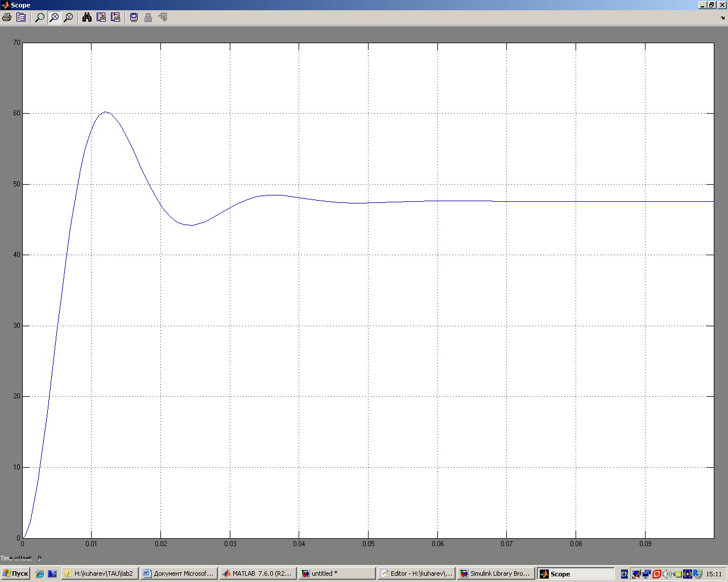Click the clock showing 15:11

(714, 574)
